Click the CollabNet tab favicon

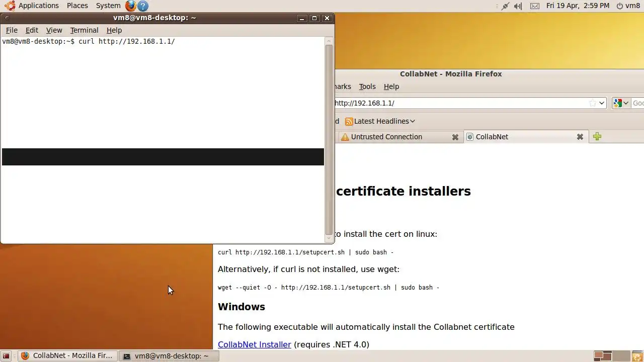click(470, 137)
